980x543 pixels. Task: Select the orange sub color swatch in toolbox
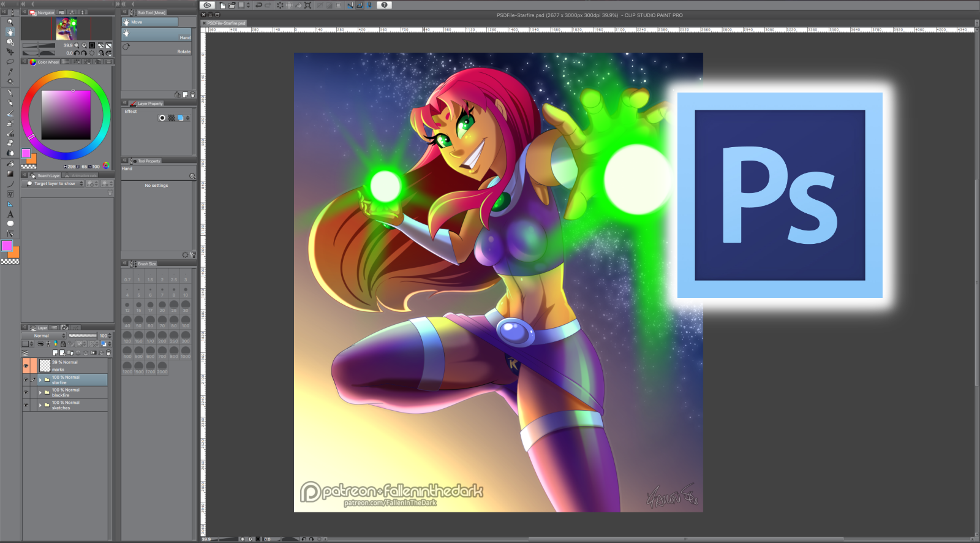(x=15, y=253)
